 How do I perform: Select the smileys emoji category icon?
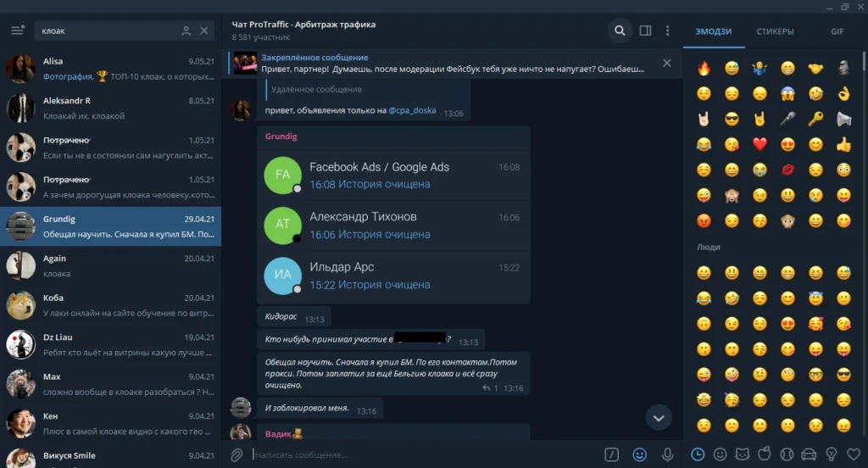click(721, 454)
